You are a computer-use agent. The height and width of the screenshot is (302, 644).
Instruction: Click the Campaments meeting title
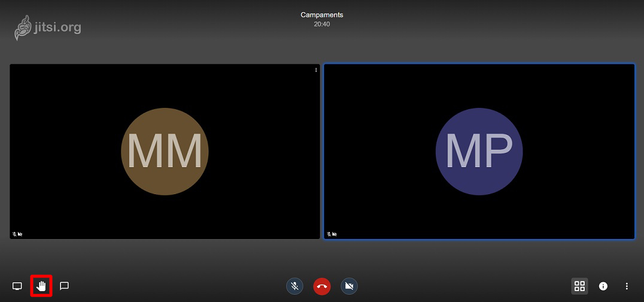[322, 15]
